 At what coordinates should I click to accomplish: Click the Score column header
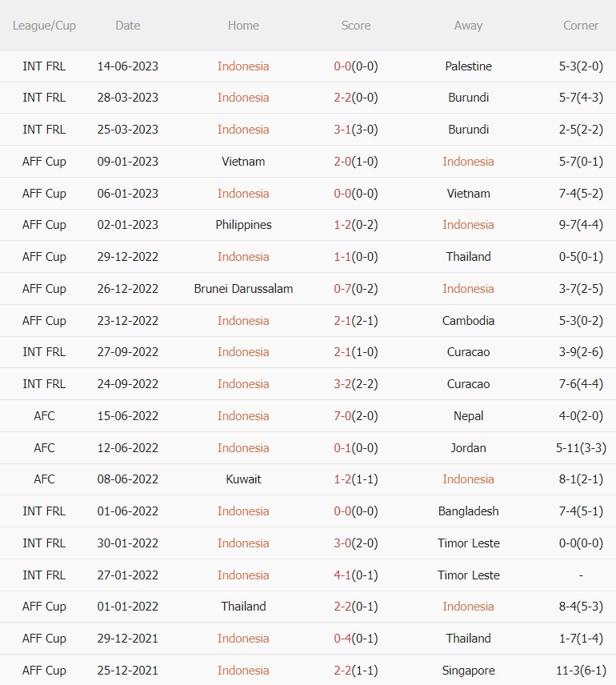[356, 26]
